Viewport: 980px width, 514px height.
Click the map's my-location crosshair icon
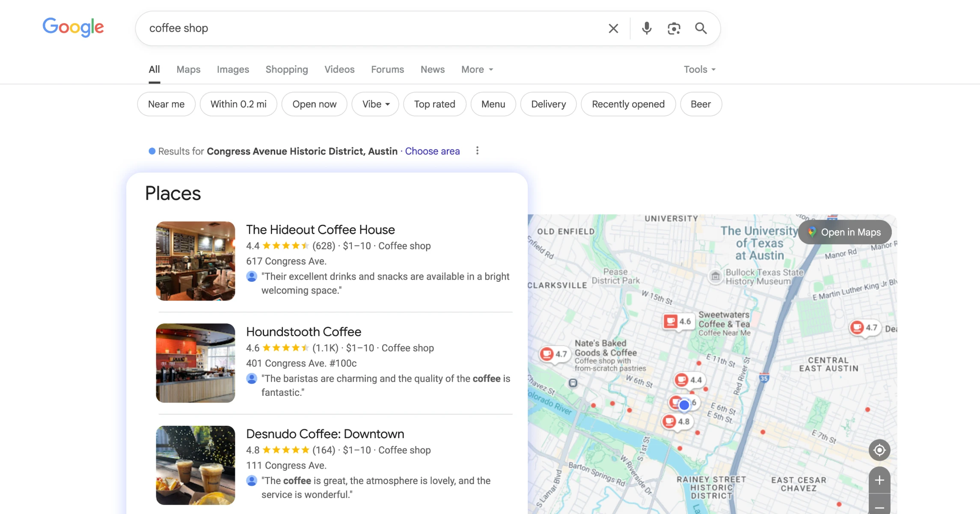(x=879, y=450)
